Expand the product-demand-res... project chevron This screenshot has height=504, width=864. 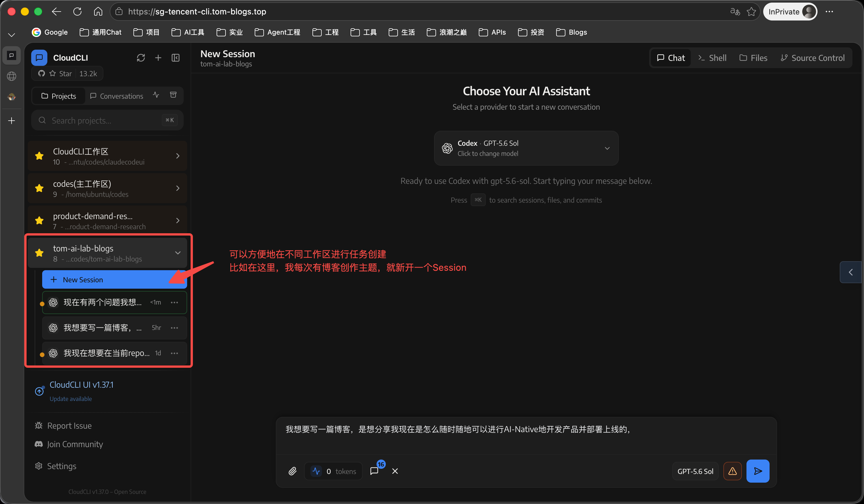coord(178,220)
